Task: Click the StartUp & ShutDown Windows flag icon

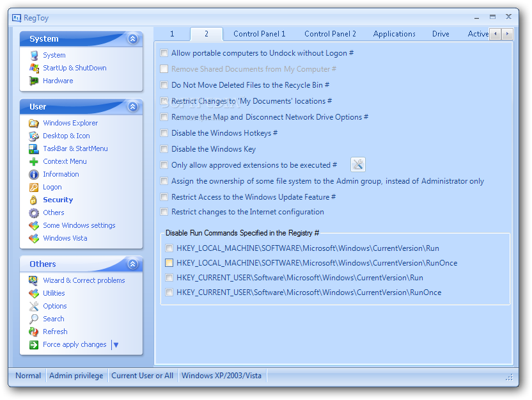Action: 34,68
